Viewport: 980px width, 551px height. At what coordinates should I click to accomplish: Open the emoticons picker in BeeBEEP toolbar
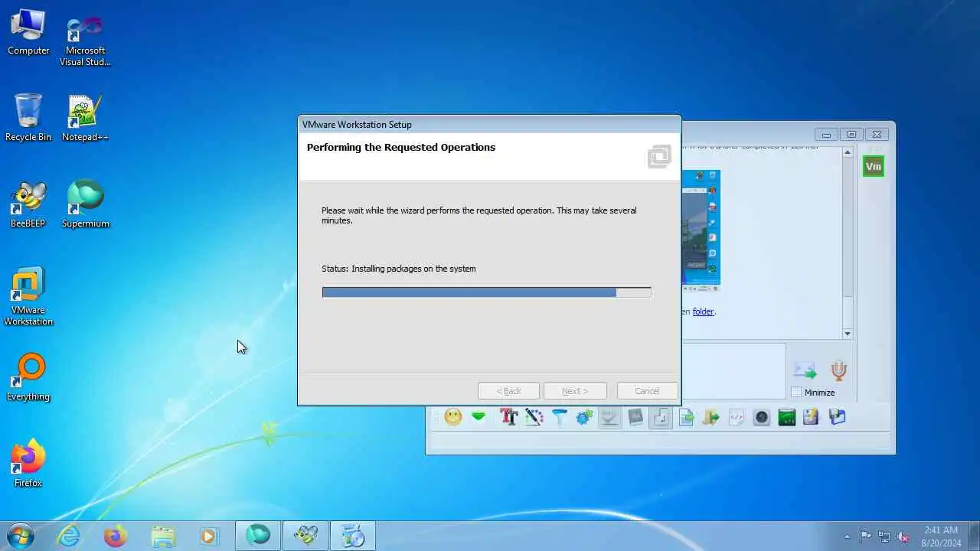click(x=453, y=417)
